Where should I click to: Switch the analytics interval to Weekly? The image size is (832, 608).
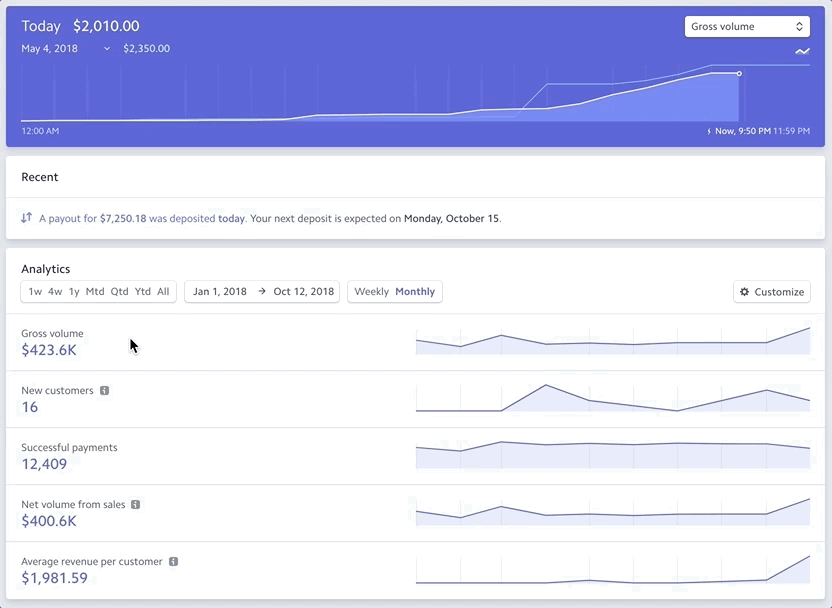(371, 292)
